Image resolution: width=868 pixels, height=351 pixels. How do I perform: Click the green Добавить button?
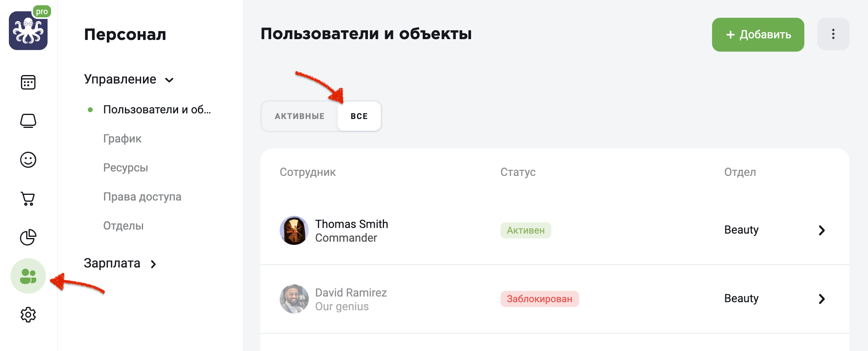pos(758,35)
